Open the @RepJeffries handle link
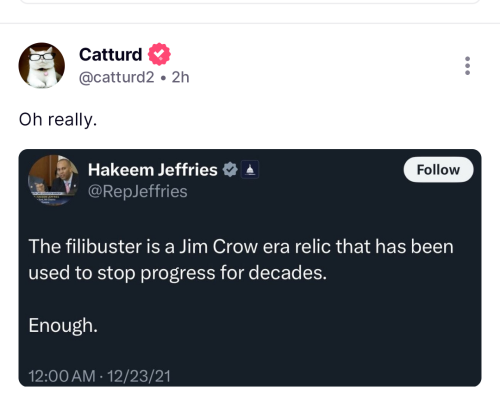This screenshot has width=500, height=406. click(138, 191)
